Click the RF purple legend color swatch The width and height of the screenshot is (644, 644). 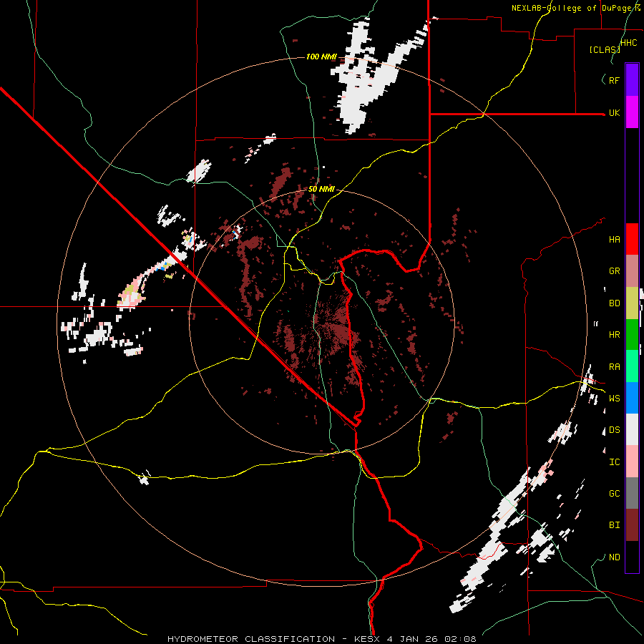pos(632,80)
